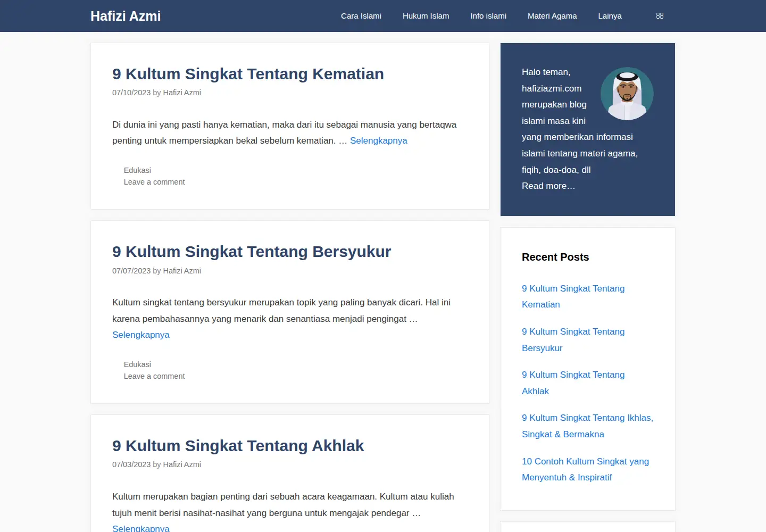Click the Recent Posts heading

coord(555,257)
